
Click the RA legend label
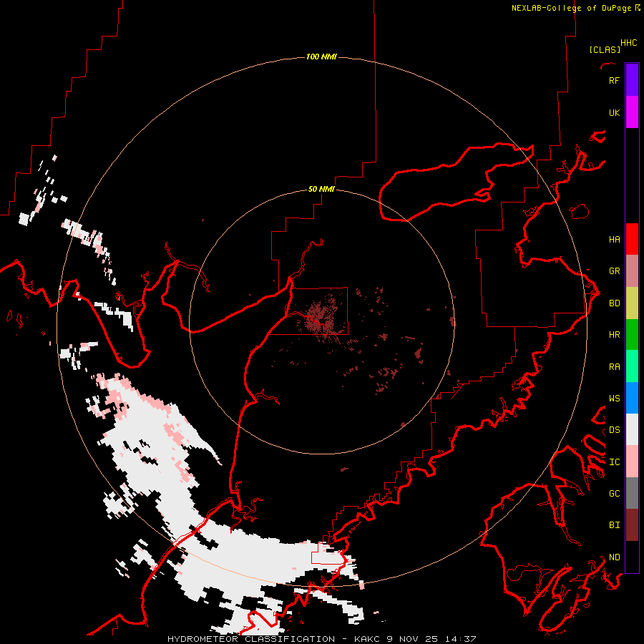click(614, 366)
